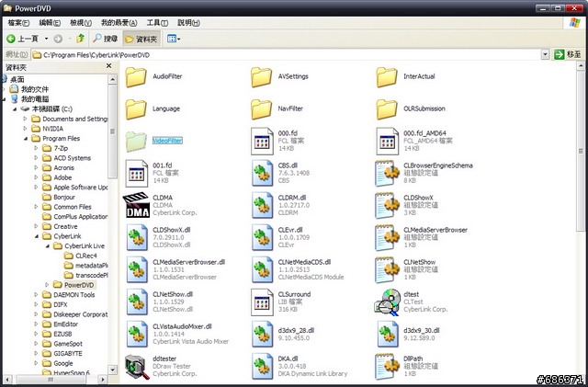This screenshot has width=588, height=387.
Task: Select the DKA.dll file icon
Action: coord(262,367)
